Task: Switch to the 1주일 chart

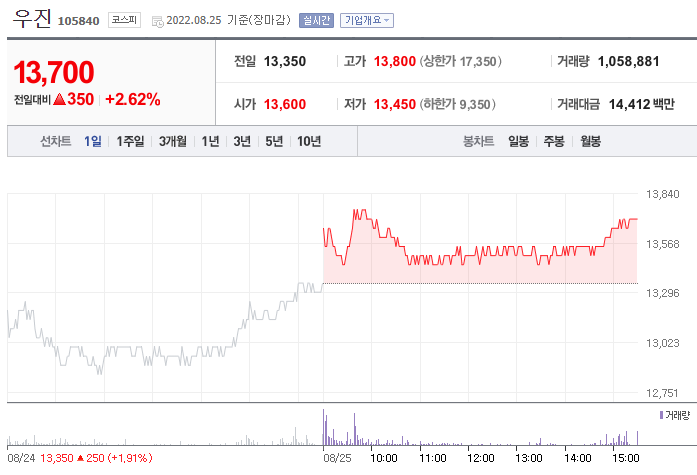Action: coord(130,141)
